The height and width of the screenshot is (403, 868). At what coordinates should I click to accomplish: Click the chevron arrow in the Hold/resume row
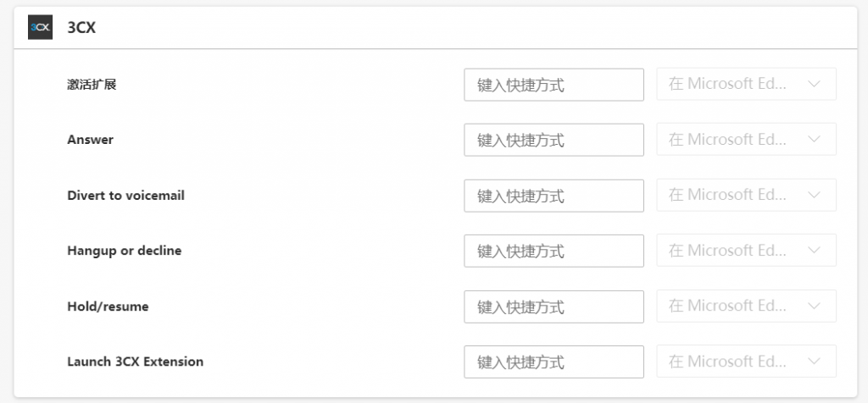coord(814,306)
